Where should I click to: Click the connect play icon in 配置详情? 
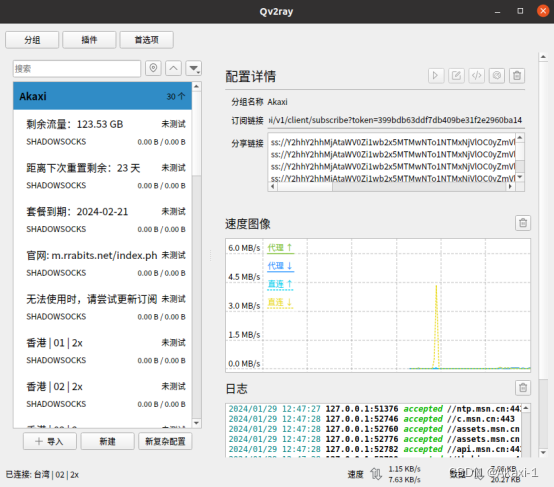(436, 76)
